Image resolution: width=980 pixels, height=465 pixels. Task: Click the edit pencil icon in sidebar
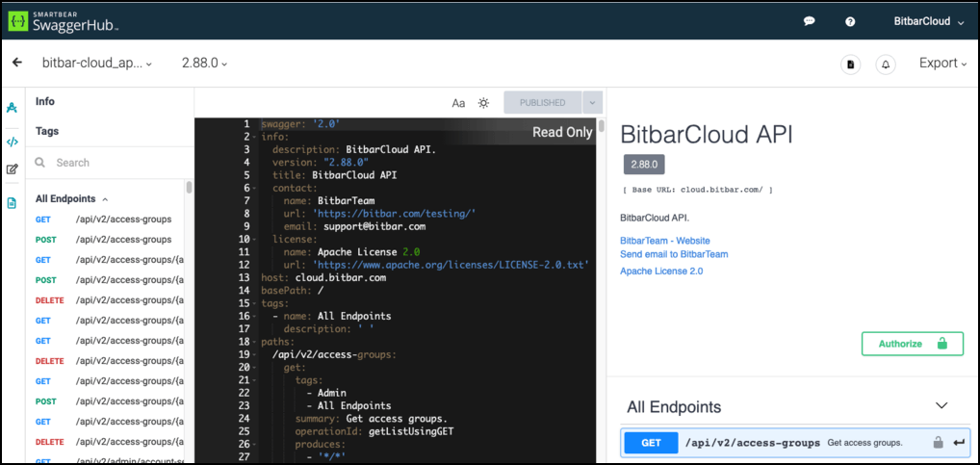(x=13, y=169)
